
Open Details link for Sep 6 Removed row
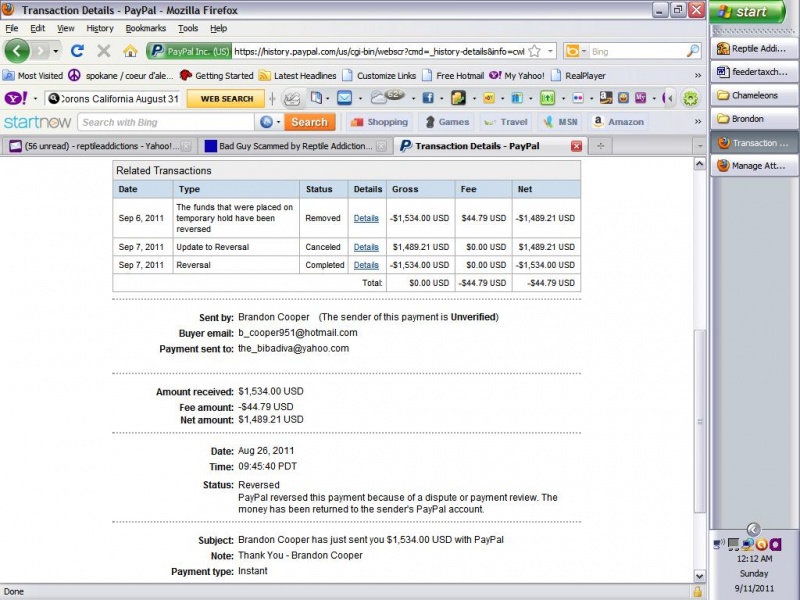coord(366,218)
